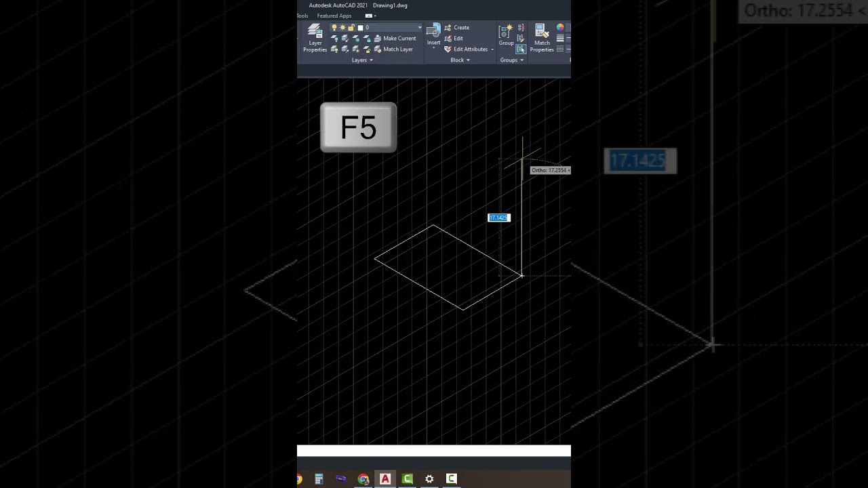Image resolution: width=868 pixels, height=488 pixels.
Task: Open Settings gear in the taskbar
Action: coord(429,479)
